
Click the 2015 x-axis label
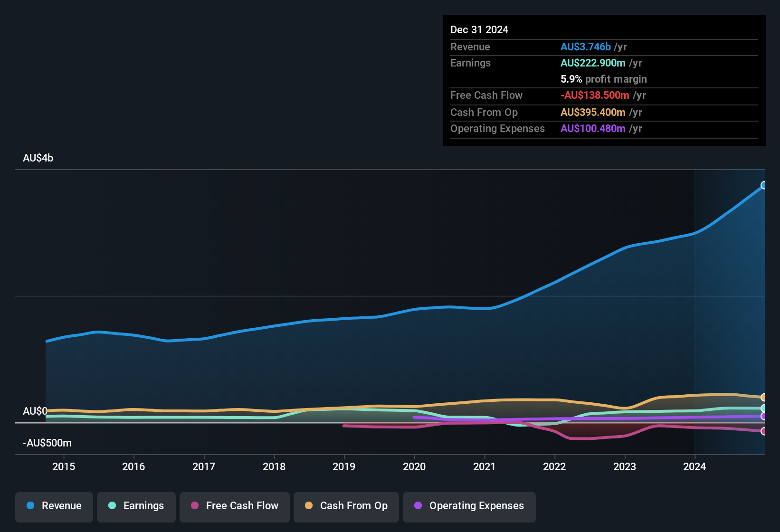pyautogui.click(x=64, y=467)
